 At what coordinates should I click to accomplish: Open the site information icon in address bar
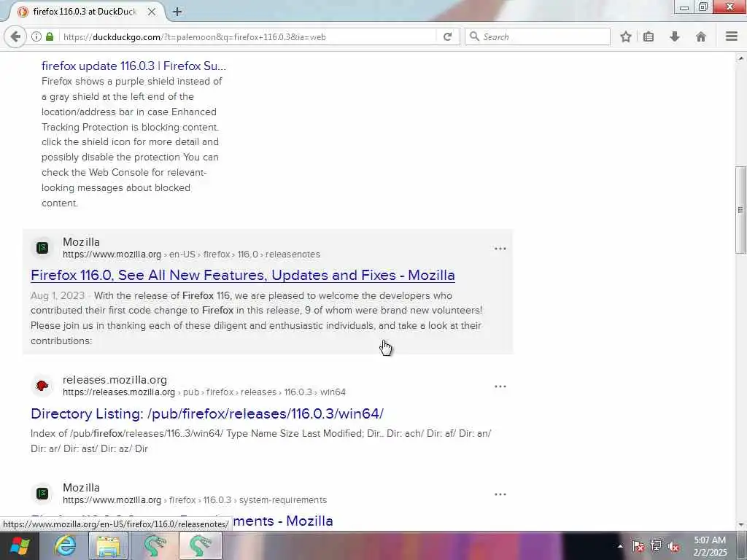click(x=36, y=36)
